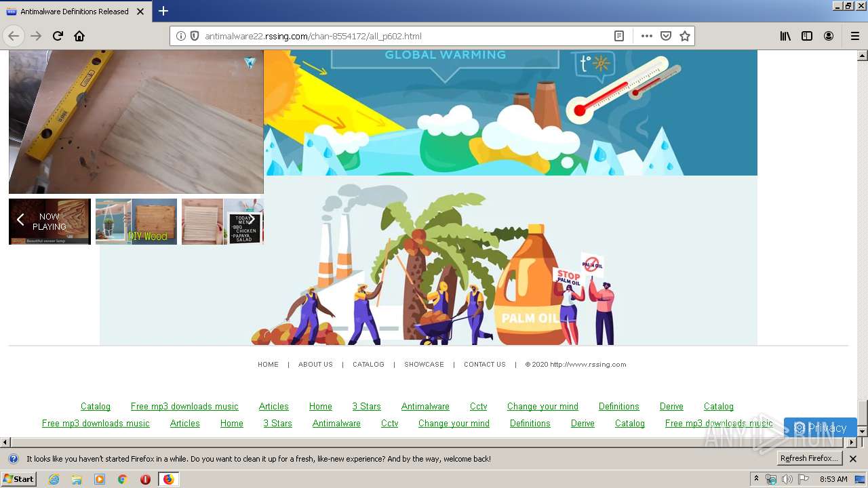Open the Windows Start menu
Screen dimensions: 868x488
[x=18, y=479]
